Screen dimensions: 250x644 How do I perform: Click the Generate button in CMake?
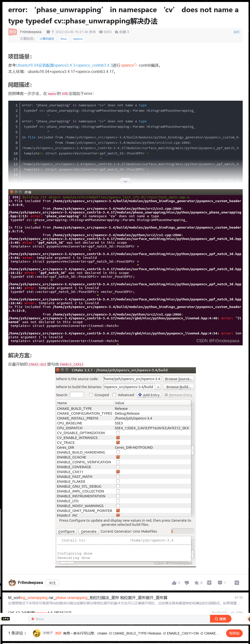pos(89,531)
